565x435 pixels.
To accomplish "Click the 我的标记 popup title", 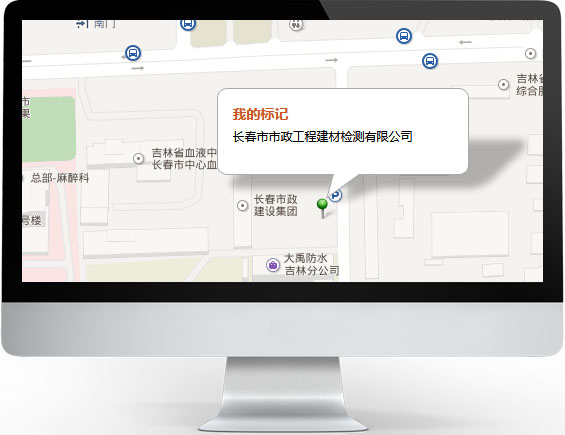I will point(260,114).
